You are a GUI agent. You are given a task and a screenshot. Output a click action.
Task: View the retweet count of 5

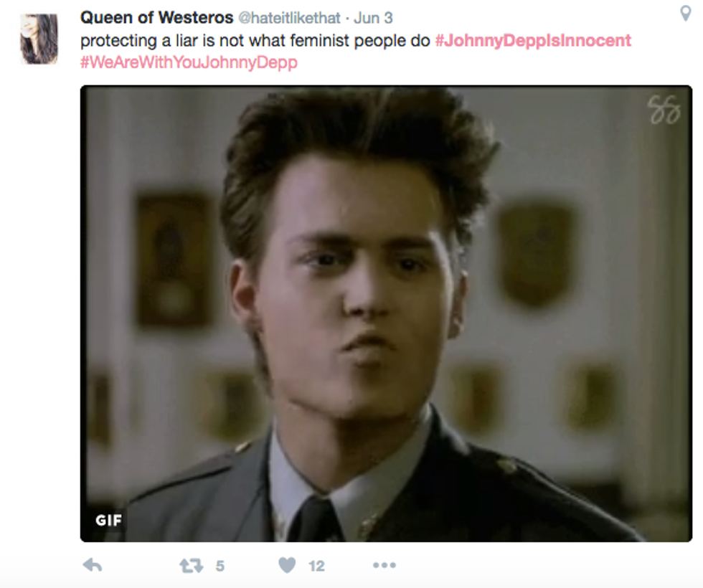point(220,566)
